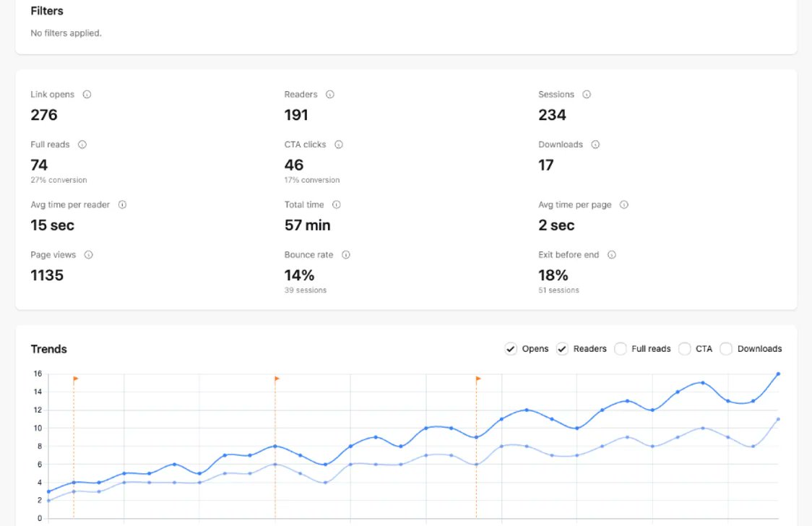
Task: Click the 15 sec avg time value
Action: (52, 225)
